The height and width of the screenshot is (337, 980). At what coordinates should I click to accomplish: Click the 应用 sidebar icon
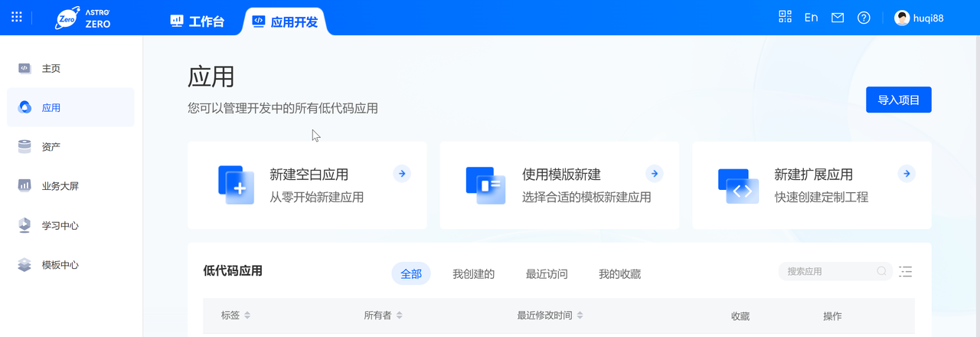[x=24, y=107]
